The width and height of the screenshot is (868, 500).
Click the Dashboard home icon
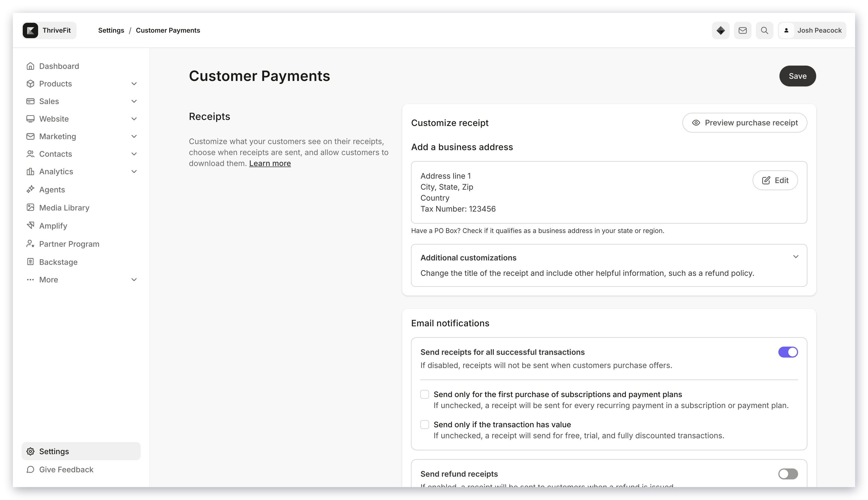tap(30, 66)
